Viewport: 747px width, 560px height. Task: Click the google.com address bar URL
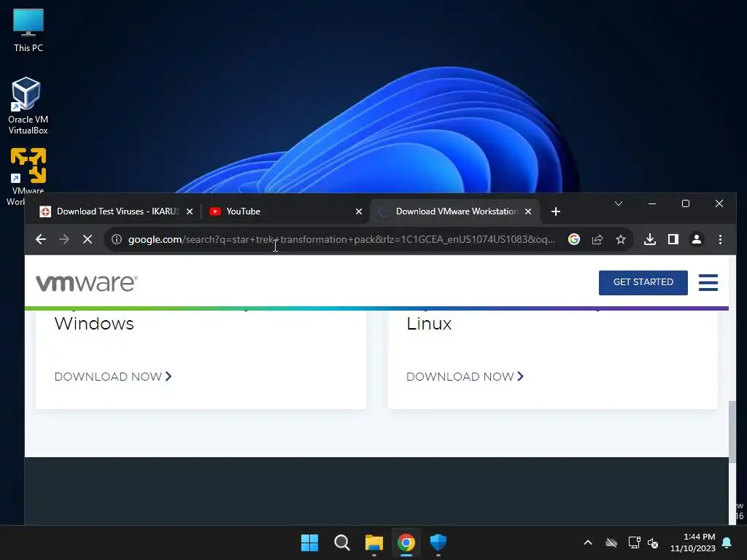pos(341,239)
